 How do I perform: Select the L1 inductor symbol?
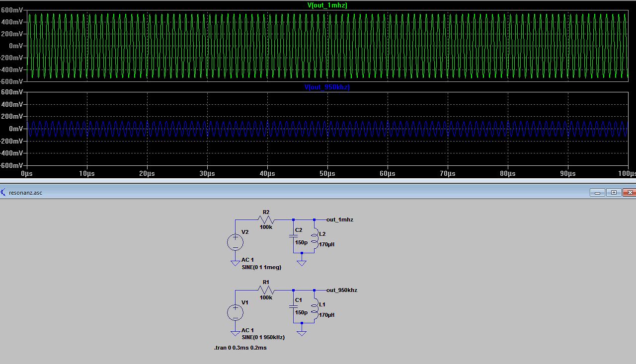315,308
